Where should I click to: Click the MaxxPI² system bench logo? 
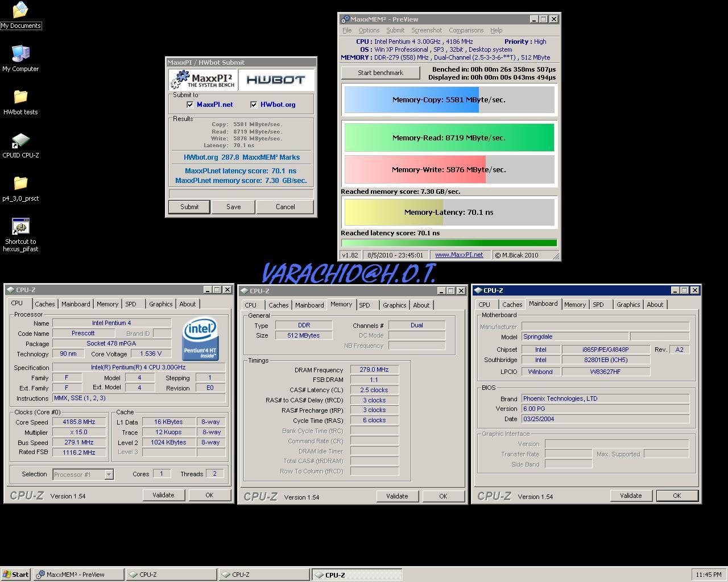202,80
